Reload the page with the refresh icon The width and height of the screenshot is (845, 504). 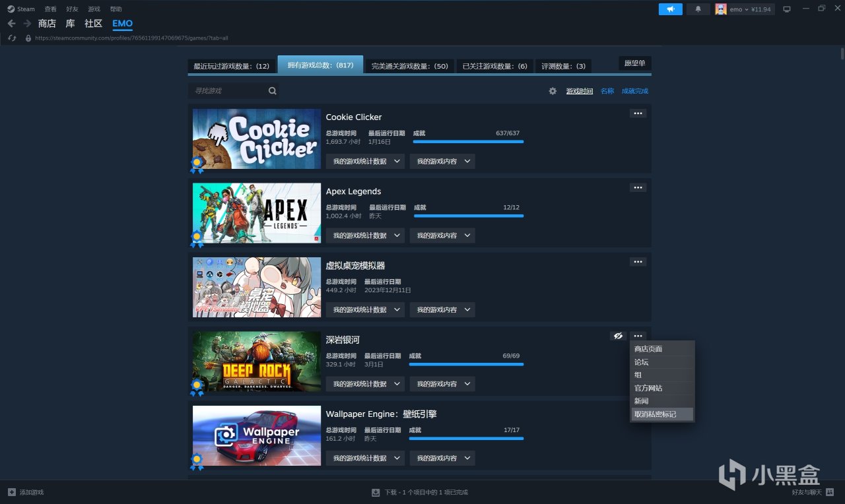click(11, 38)
